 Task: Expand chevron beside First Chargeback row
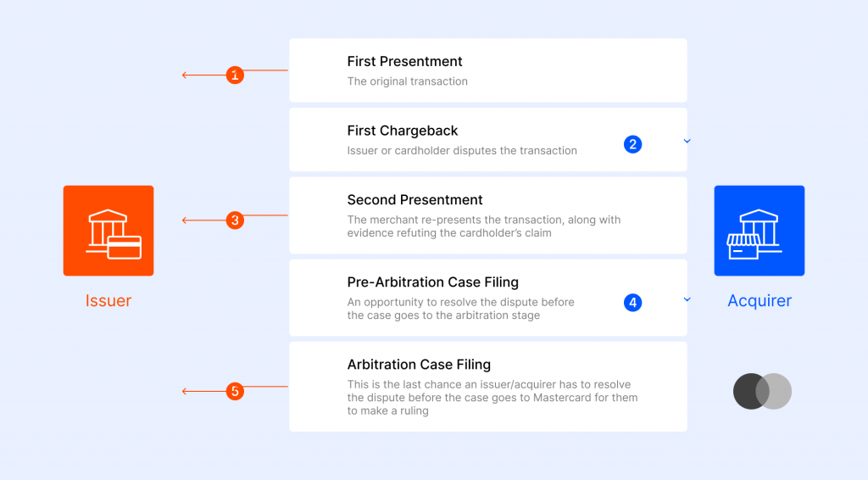pyautogui.click(x=687, y=142)
